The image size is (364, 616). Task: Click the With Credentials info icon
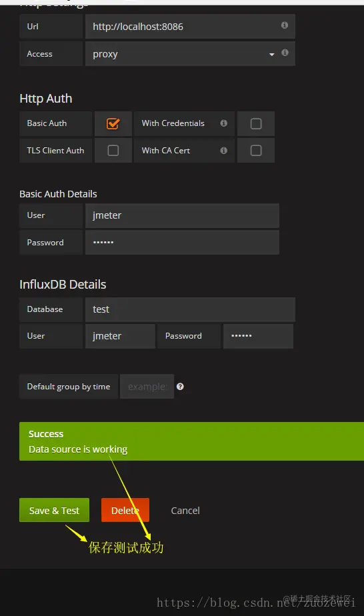pyautogui.click(x=224, y=123)
